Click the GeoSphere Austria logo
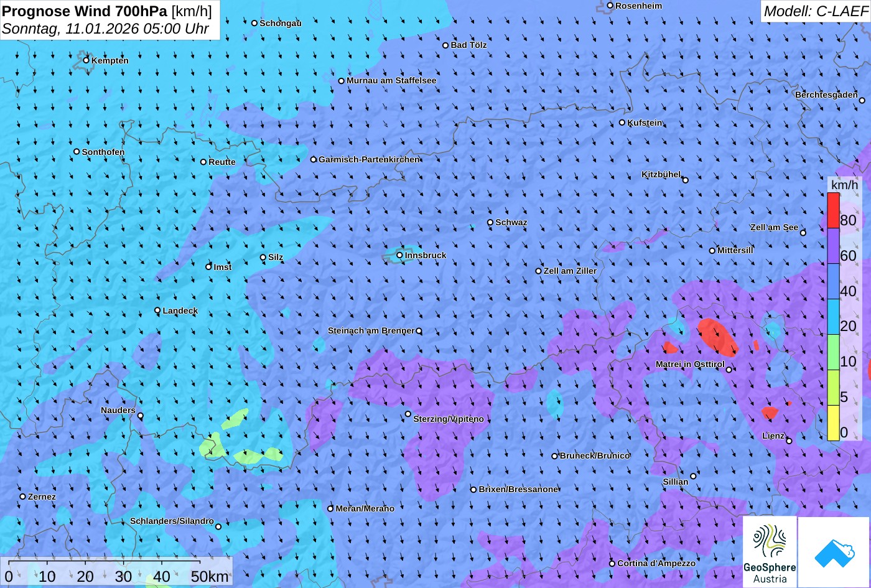Viewport: 871px width, 588px height. pos(770,552)
